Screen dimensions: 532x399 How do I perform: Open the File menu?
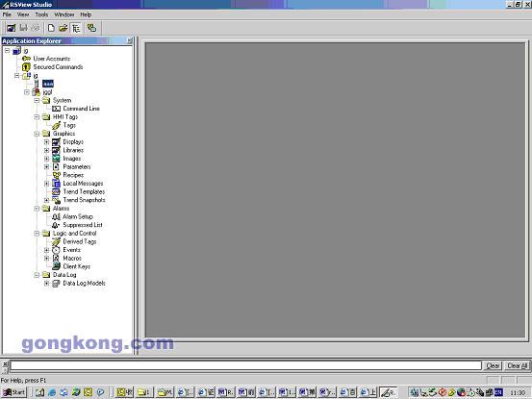pyautogui.click(x=7, y=14)
